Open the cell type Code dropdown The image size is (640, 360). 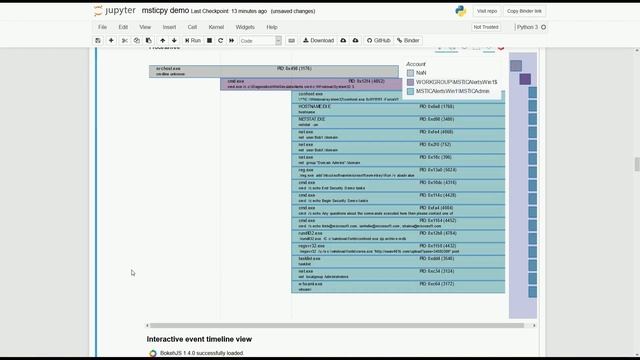pyautogui.click(x=260, y=41)
